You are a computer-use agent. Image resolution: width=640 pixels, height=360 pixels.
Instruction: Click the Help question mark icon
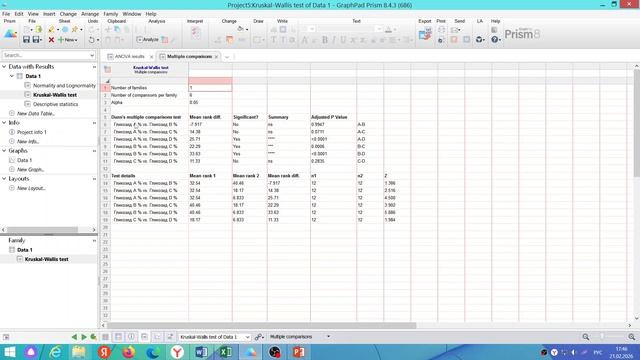(x=495, y=40)
